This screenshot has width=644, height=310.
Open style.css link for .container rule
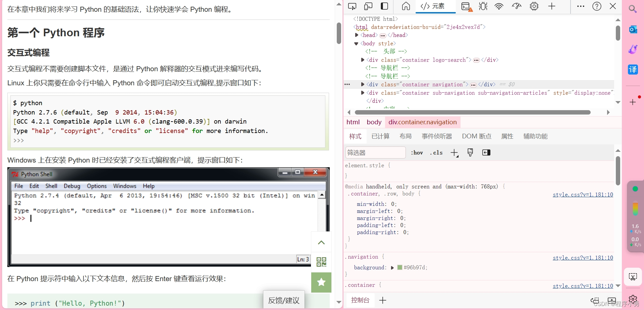583,286
